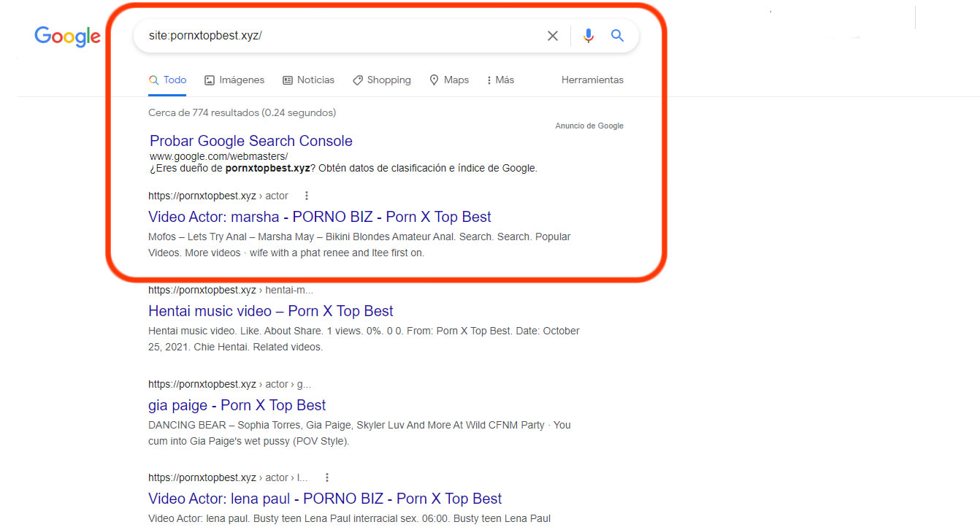Click the Google logo
Viewport: 980px width, 530px height.
tap(67, 36)
